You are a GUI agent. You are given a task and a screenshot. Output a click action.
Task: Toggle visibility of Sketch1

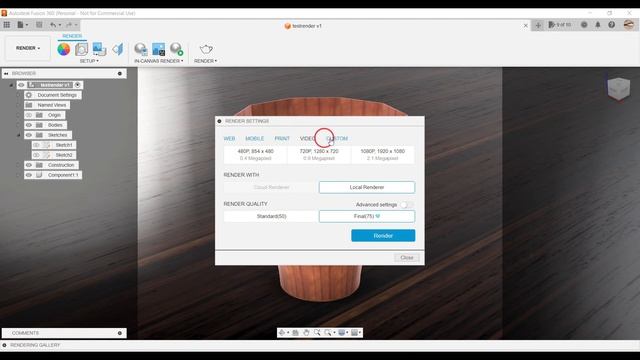coord(36,145)
